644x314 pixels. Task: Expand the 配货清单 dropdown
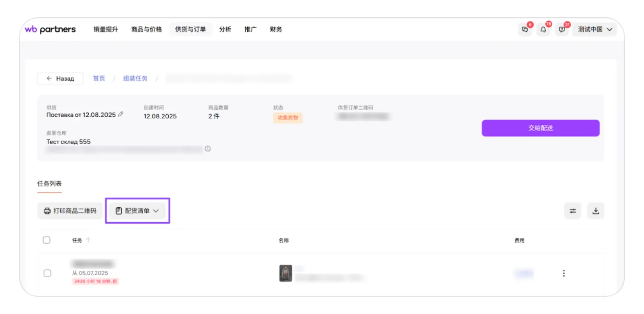(157, 211)
